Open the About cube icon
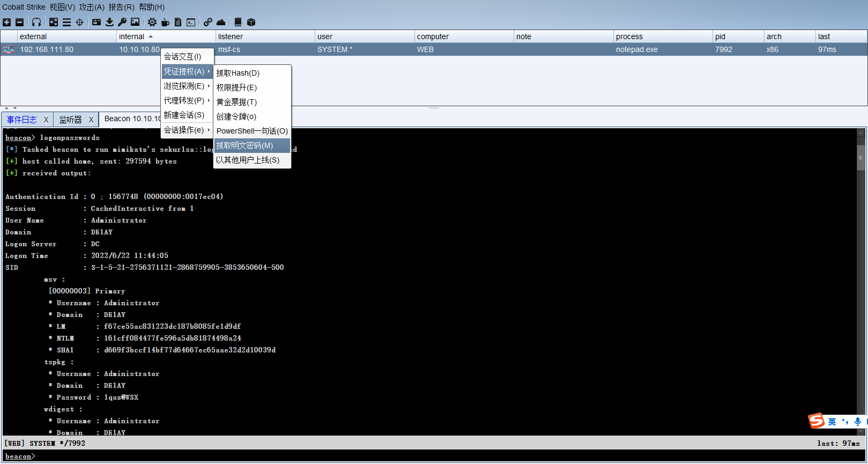 click(x=251, y=22)
